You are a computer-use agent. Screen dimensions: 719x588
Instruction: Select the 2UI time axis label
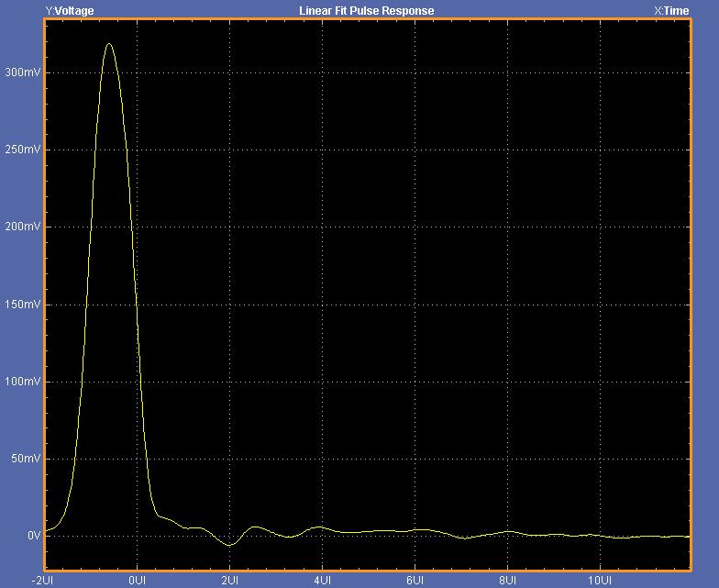(x=229, y=581)
